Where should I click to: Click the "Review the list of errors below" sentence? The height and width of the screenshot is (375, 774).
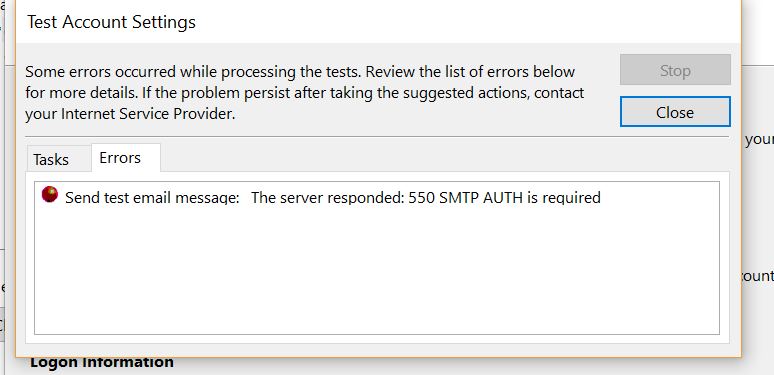(470, 72)
